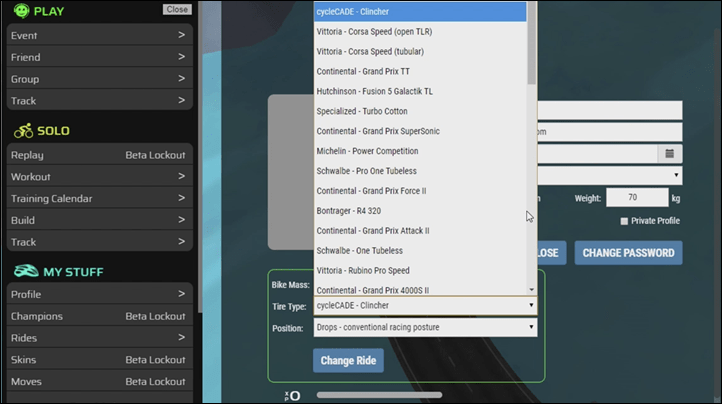The image size is (722, 404).
Task: Click the Replay Beta Lockout entry
Action: click(x=99, y=155)
